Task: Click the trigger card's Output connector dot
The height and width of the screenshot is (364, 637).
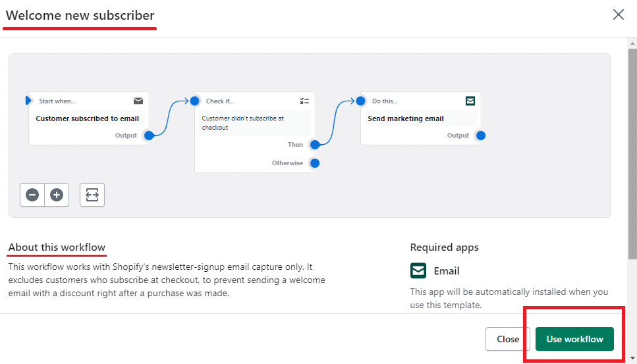Action: click(149, 136)
